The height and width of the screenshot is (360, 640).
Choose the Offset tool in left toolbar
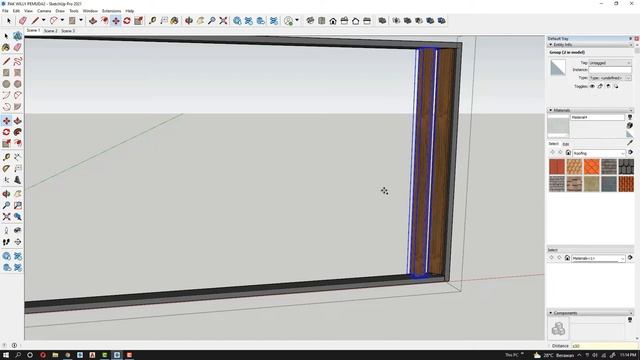18,143
